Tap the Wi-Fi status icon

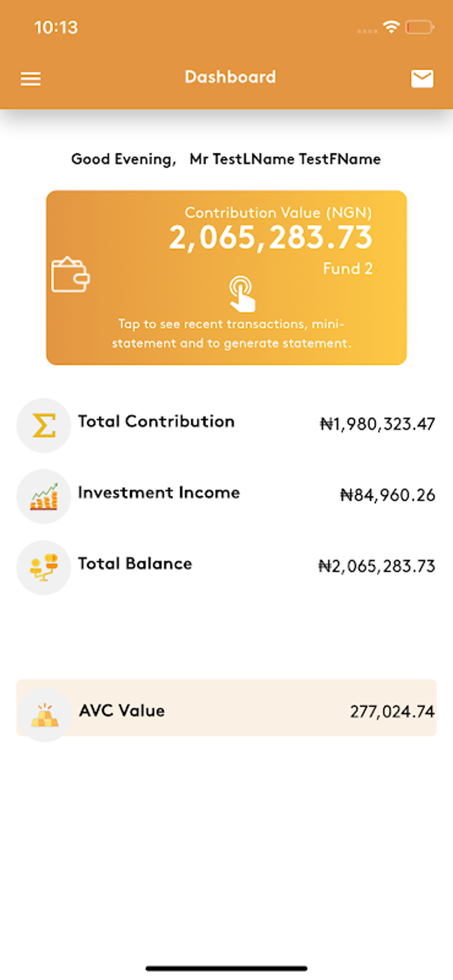(x=391, y=27)
